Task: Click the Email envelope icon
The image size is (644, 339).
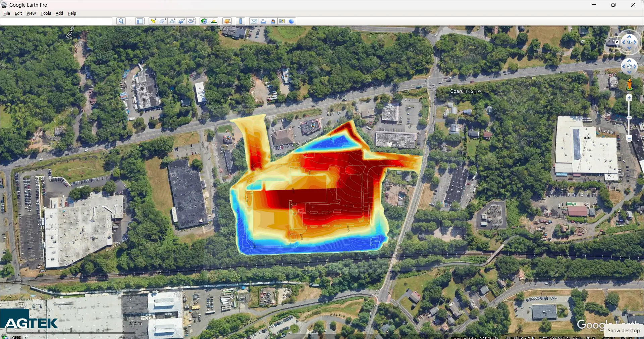Action: coord(254,21)
